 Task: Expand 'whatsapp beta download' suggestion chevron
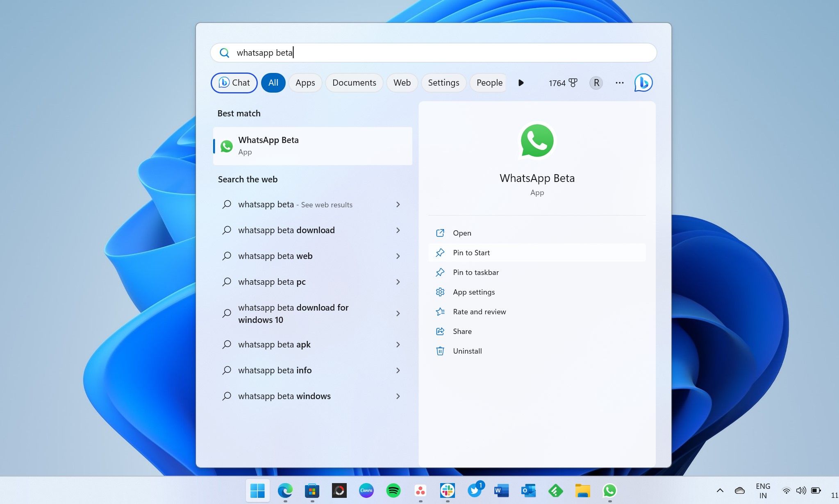click(x=398, y=230)
